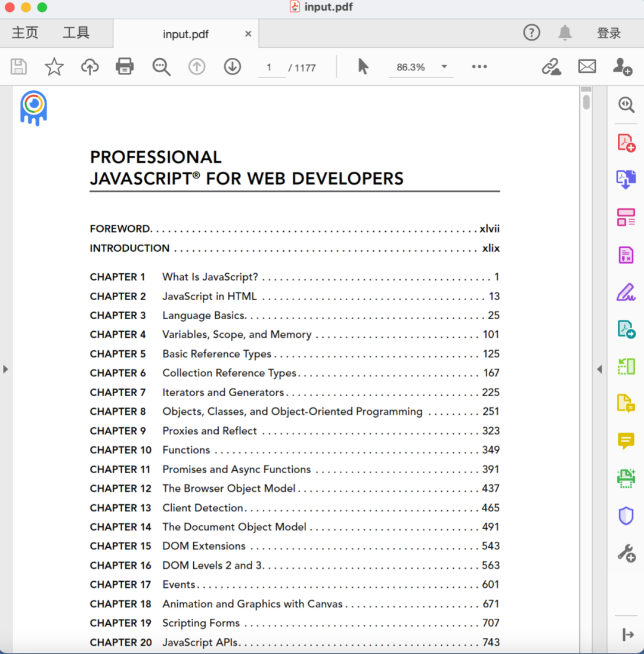Open the zoom level dropdown
644x654 pixels.
[444, 67]
